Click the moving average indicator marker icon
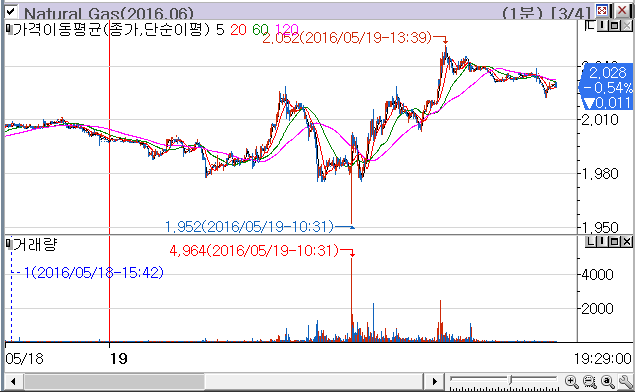The width and height of the screenshot is (635, 392). 9,29
